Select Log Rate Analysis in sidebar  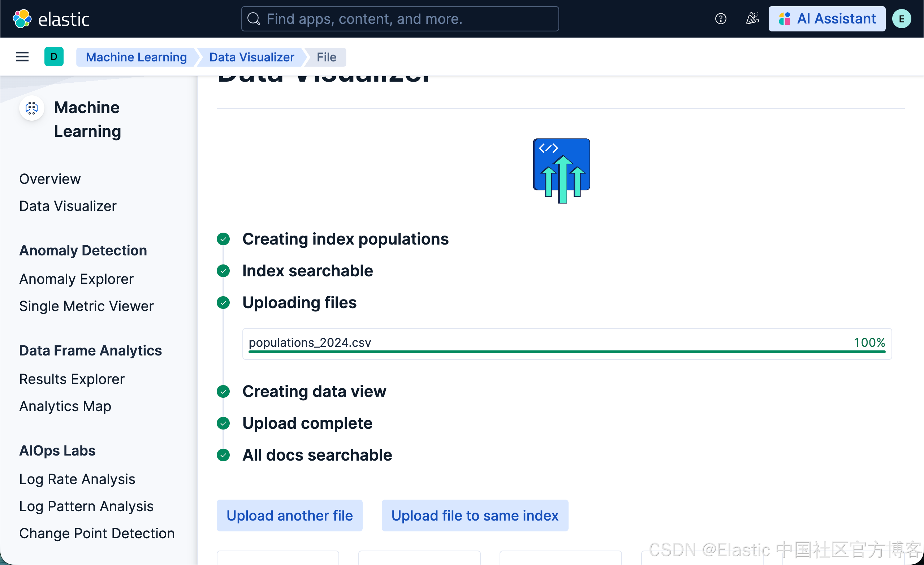tap(77, 479)
